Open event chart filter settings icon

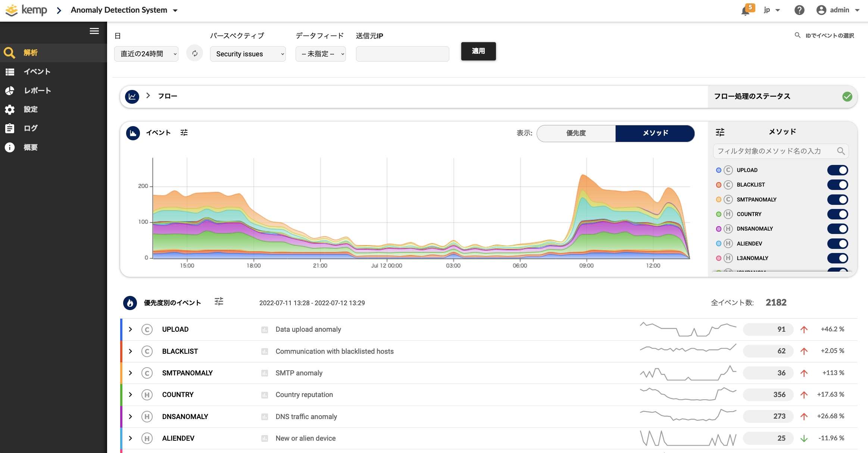click(184, 132)
